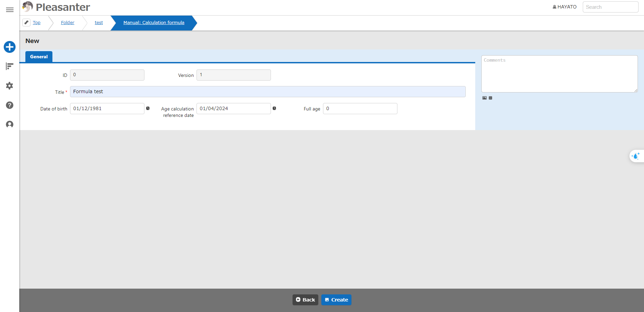The image size is (644, 312).
Task: Open the view mode bar-chart icon
Action: pos(9,66)
